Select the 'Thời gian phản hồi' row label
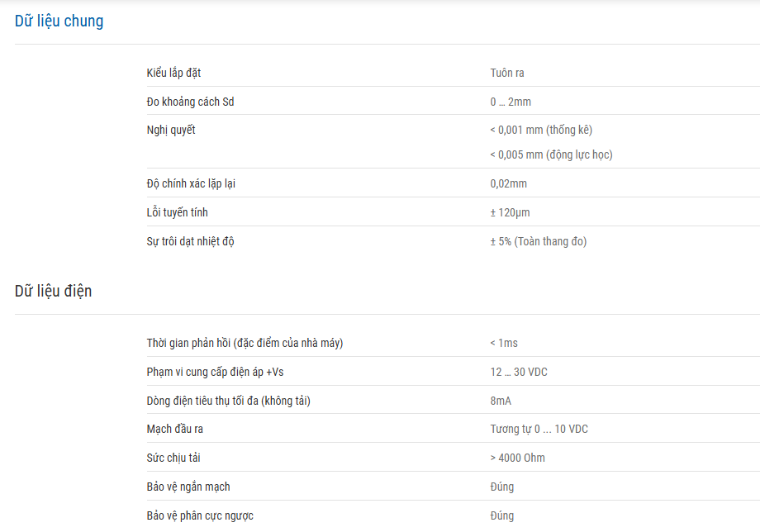The width and height of the screenshot is (760, 532). pyautogui.click(x=245, y=343)
